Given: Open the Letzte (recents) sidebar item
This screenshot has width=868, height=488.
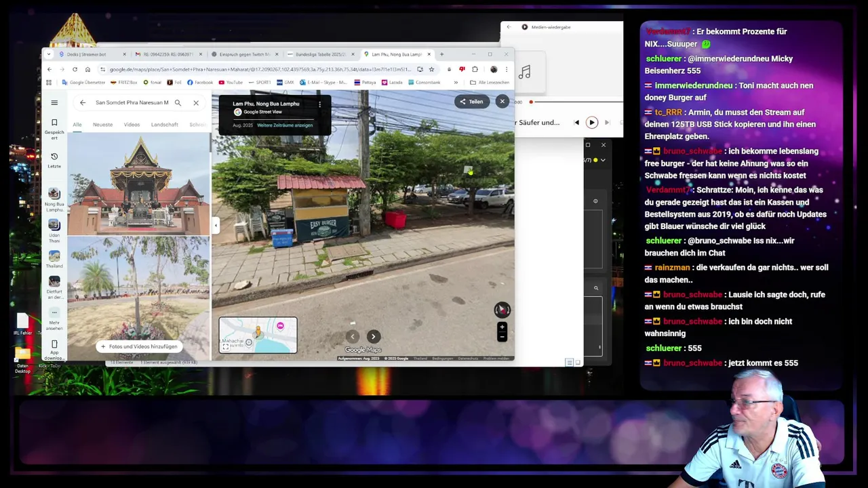Looking at the screenshot, I should click(54, 160).
